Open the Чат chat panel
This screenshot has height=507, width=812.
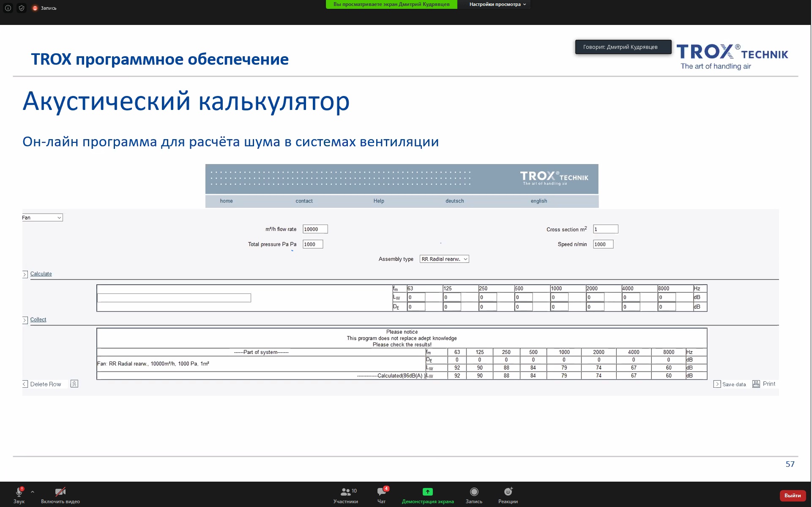[x=382, y=495]
